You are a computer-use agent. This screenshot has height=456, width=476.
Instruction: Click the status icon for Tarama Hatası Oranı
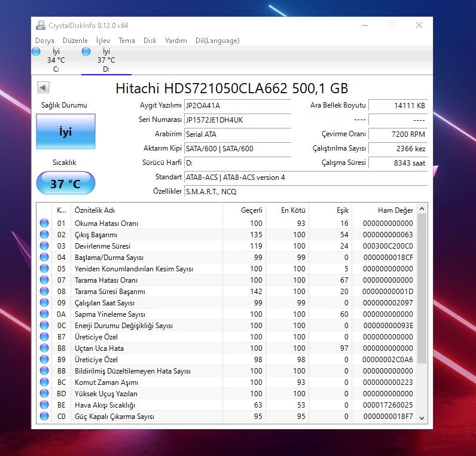point(44,280)
